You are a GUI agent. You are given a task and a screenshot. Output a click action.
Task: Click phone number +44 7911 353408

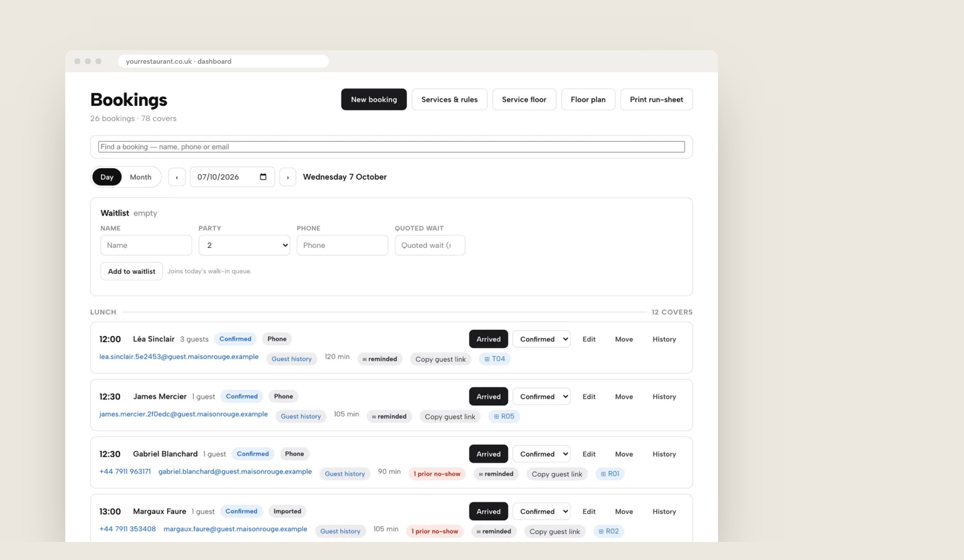tap(128, 529)
